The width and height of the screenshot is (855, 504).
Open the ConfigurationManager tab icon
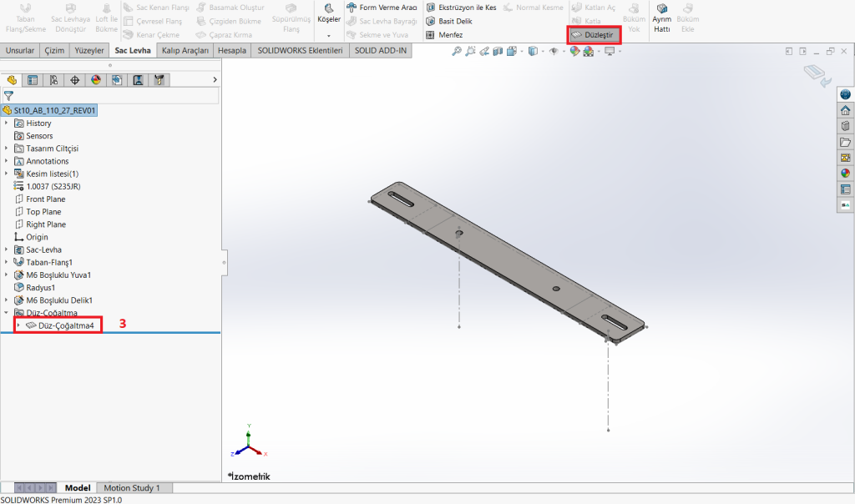[x=53, y=80]
